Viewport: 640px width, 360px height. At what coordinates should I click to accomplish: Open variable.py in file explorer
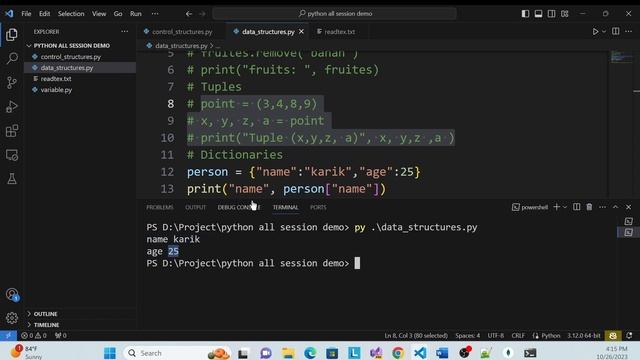tap(56, 90)
